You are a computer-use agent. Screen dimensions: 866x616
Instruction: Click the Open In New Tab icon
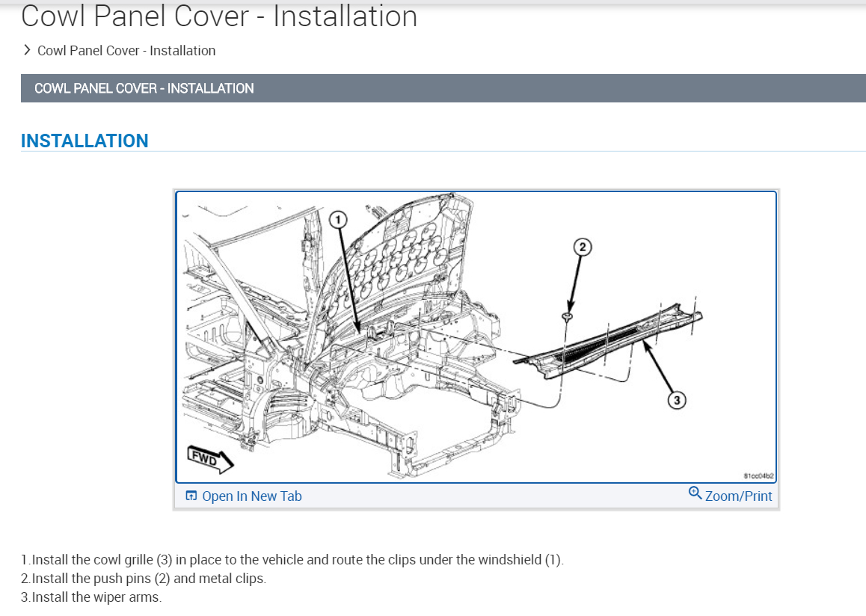pos(191,496)
